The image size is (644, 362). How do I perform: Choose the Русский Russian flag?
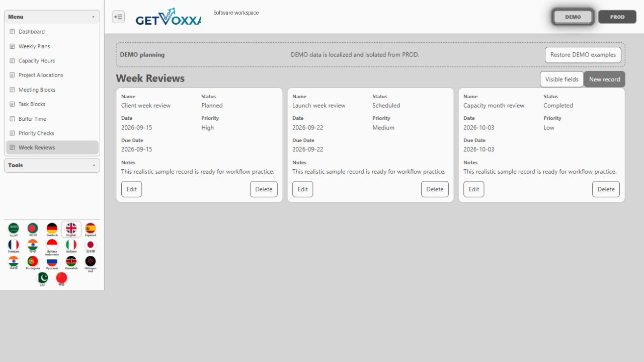(x=52, y=263)
